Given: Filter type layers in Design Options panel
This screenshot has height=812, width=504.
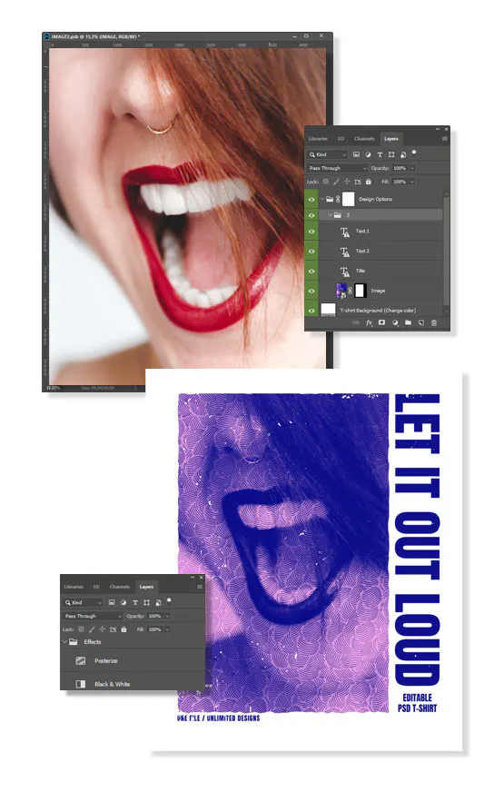Looking at the screenshot, I should (x=380, y=154).
